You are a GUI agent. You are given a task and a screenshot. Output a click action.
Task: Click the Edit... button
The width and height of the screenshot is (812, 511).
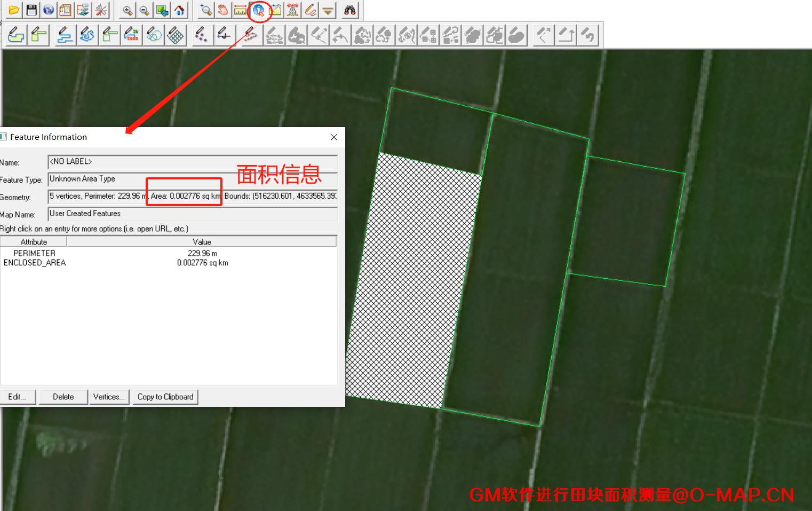(17, 397)
